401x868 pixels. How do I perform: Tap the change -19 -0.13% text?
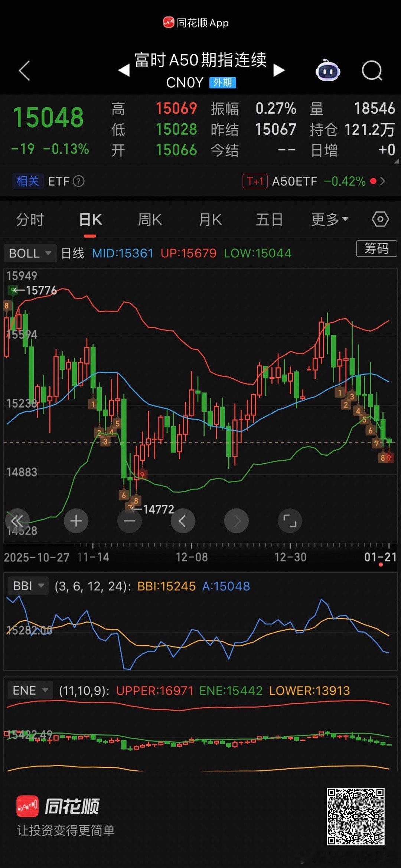[50, 149]
